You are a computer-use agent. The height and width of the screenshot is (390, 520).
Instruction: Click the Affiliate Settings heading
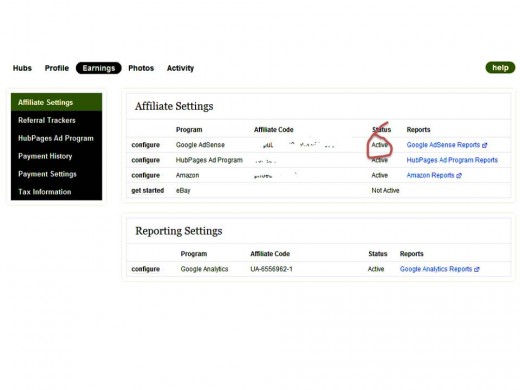174,106
